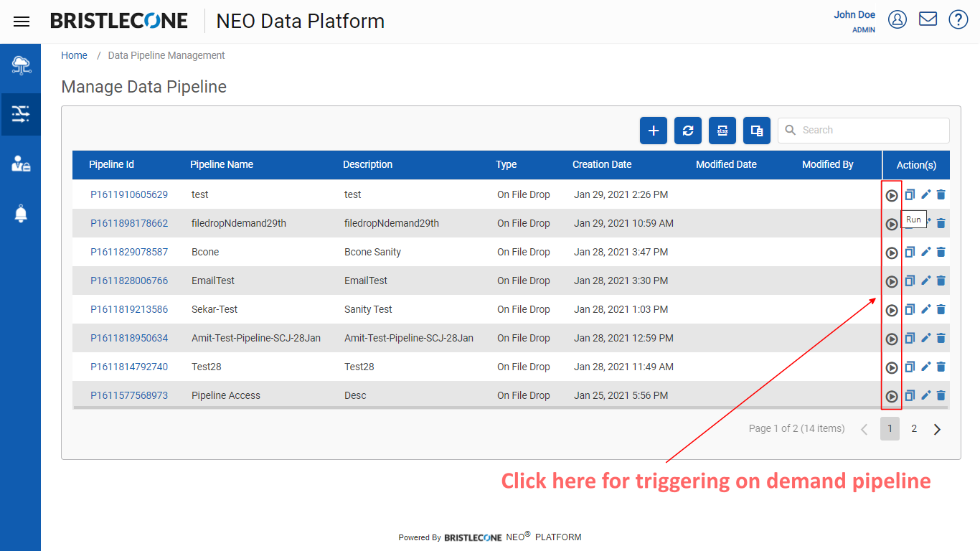Copy the pipeline named test
The width and height of the screenshot is (980, 551).
(910, 194)
